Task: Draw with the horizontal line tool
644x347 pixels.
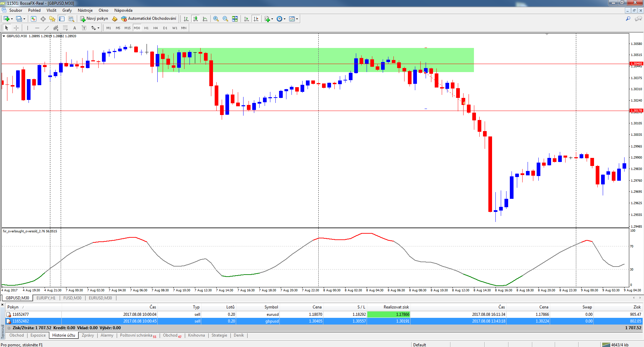Action: coord(37,28)
